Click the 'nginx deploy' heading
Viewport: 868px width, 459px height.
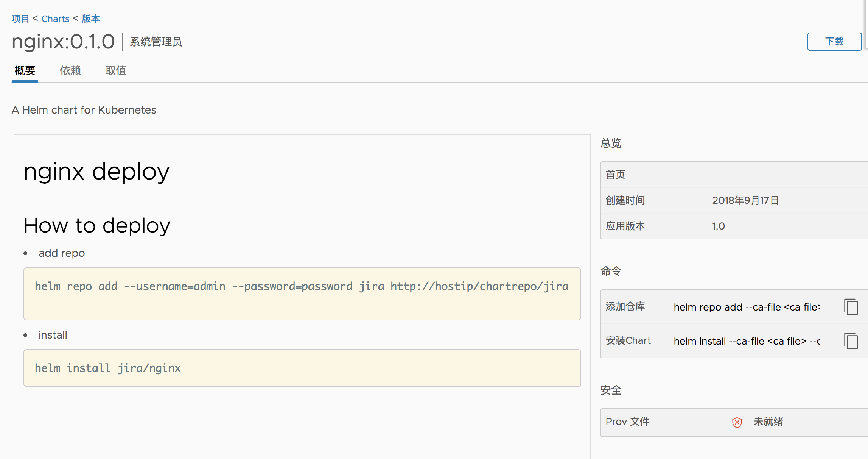[96, 172]
